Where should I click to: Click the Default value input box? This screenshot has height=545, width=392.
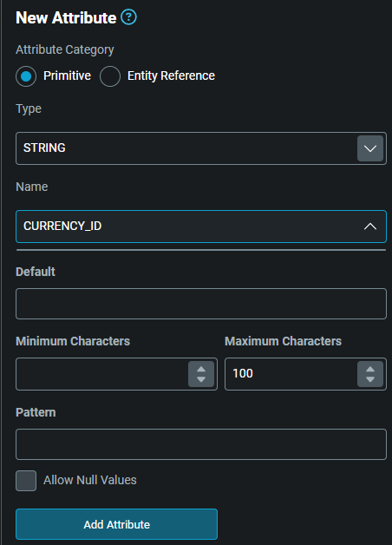(201, 304)
